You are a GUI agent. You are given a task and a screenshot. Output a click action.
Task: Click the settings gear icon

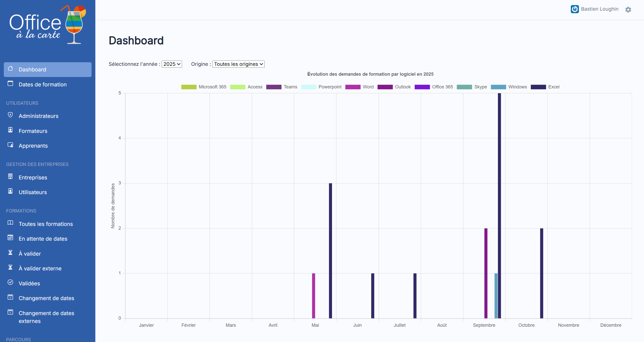click(628, 10)
